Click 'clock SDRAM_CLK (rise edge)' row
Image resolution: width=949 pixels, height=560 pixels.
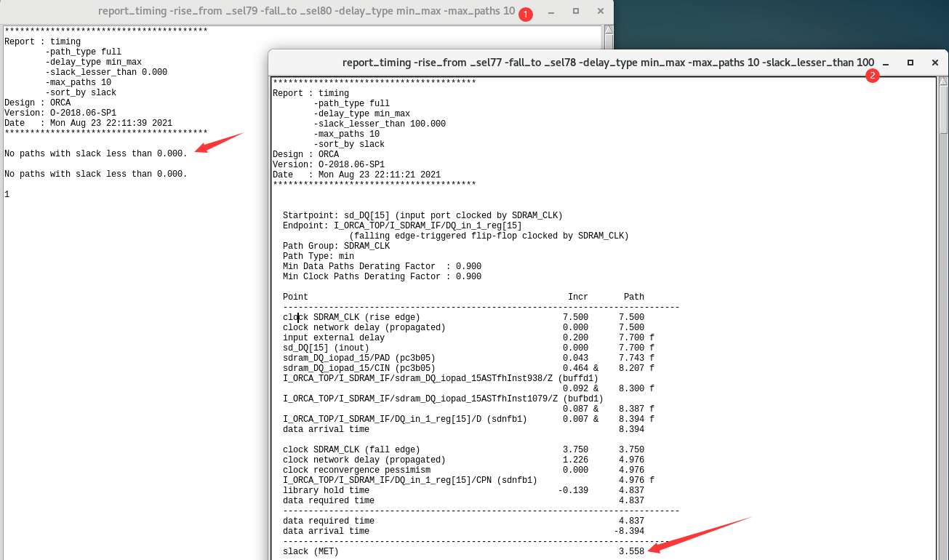[x=463, y=317]
